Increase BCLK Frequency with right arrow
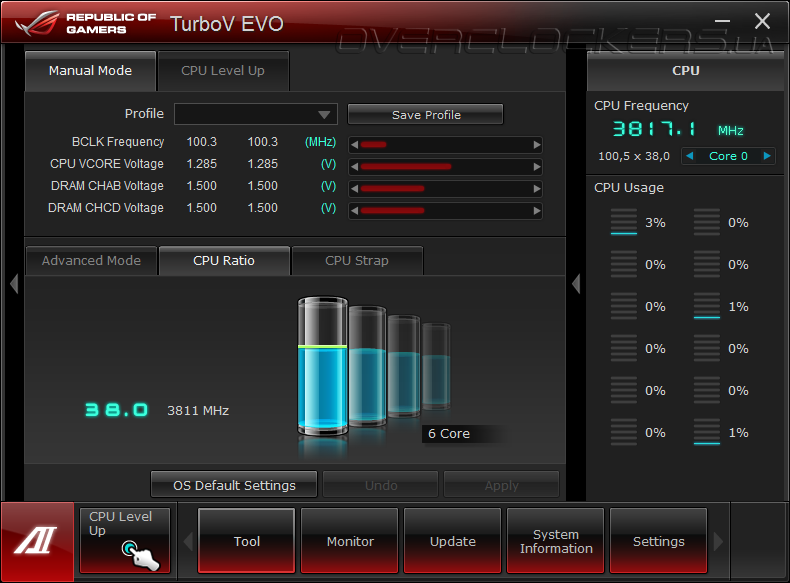Screen dimensions: 790x583 [x=537, y=145]
